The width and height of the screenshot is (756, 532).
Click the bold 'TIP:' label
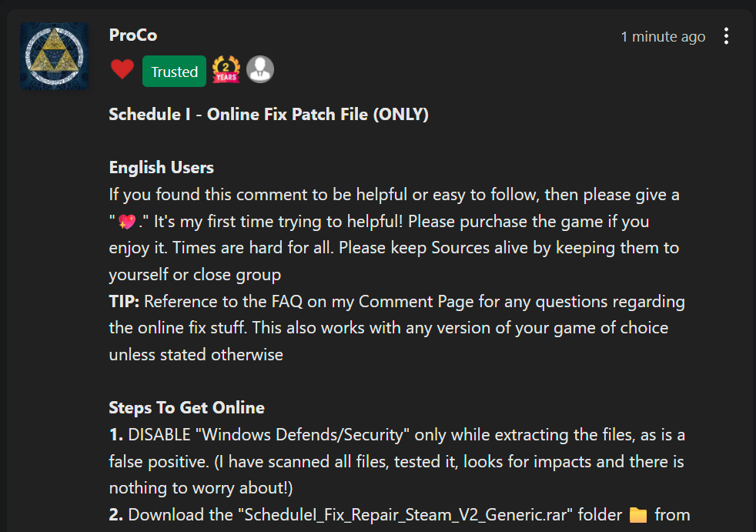124,302
